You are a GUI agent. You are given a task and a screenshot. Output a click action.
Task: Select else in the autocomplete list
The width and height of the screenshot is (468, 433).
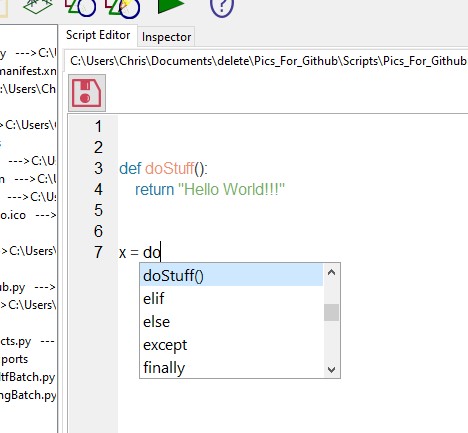tap(231, 322)
